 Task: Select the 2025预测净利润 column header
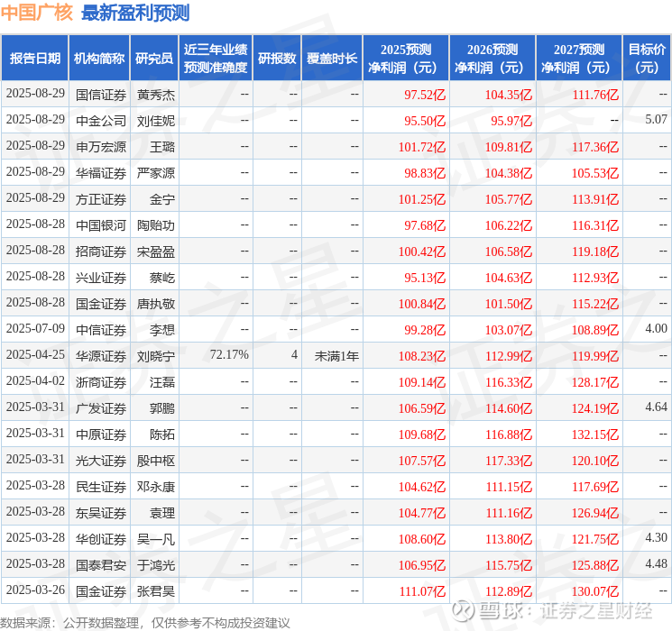coord(406,59)
